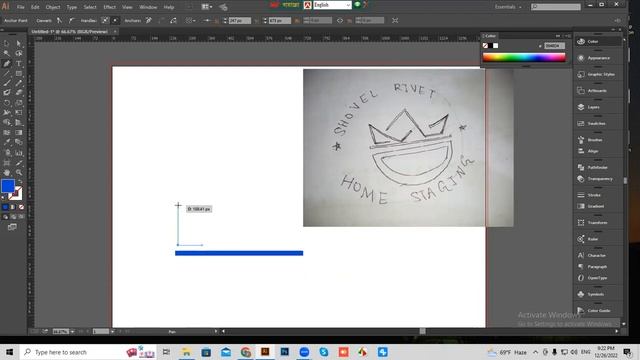Toggle Color fill mode below swatches
The width and height of the screenshot is (640, 360).
[x=5, y=207]
